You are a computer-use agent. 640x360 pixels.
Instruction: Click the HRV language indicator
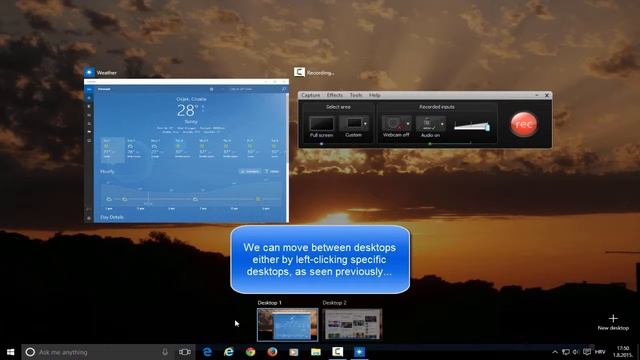600,352
